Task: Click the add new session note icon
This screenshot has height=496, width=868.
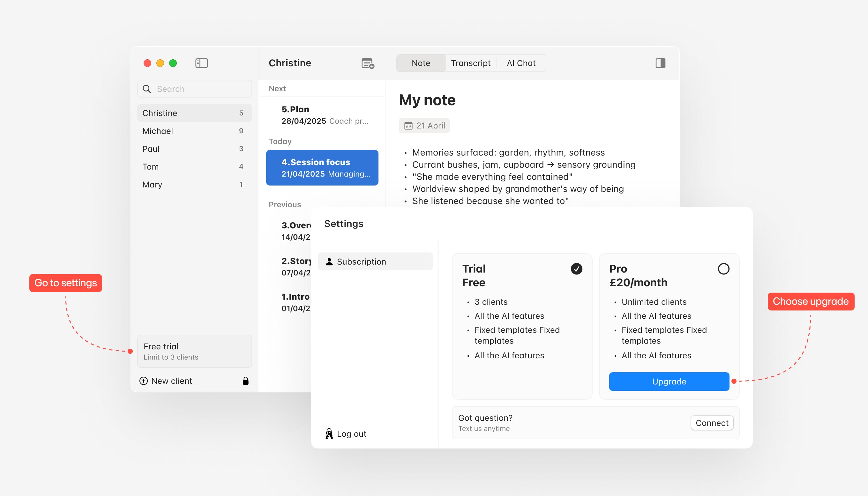Action: (368, 63)
